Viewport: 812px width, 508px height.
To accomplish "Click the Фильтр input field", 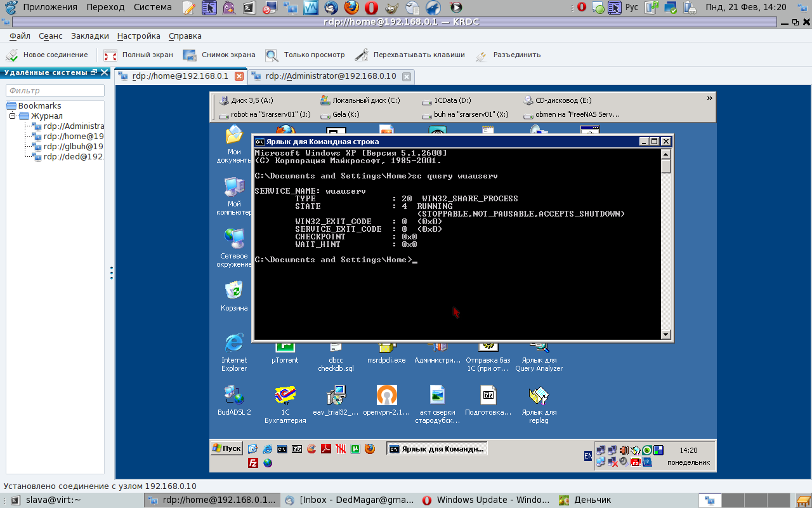I will pyautogui.click(x=55, y=91).
